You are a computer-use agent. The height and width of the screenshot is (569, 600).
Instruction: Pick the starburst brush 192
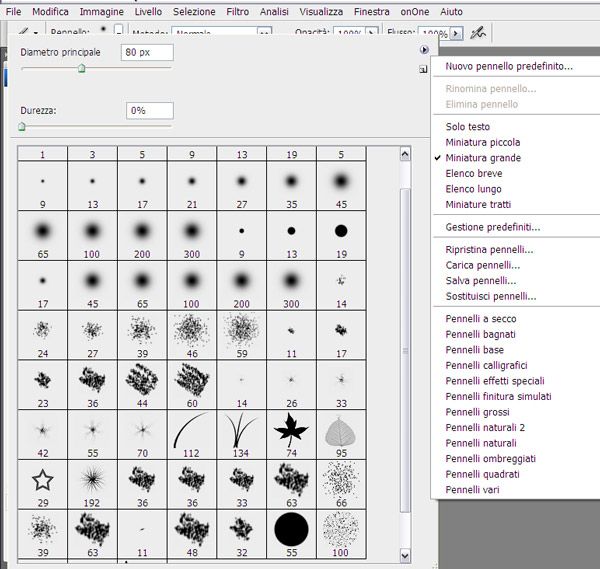[92, 484]
